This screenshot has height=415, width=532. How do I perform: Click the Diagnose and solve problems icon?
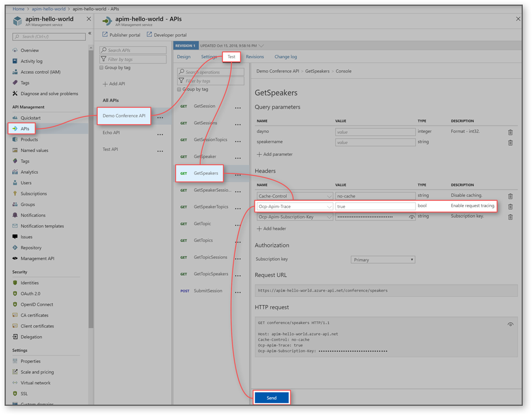[x=15, y=94]
